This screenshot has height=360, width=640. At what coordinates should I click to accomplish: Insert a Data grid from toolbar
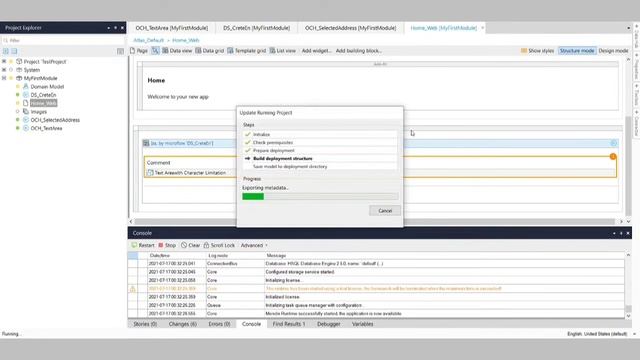point(210,51)
